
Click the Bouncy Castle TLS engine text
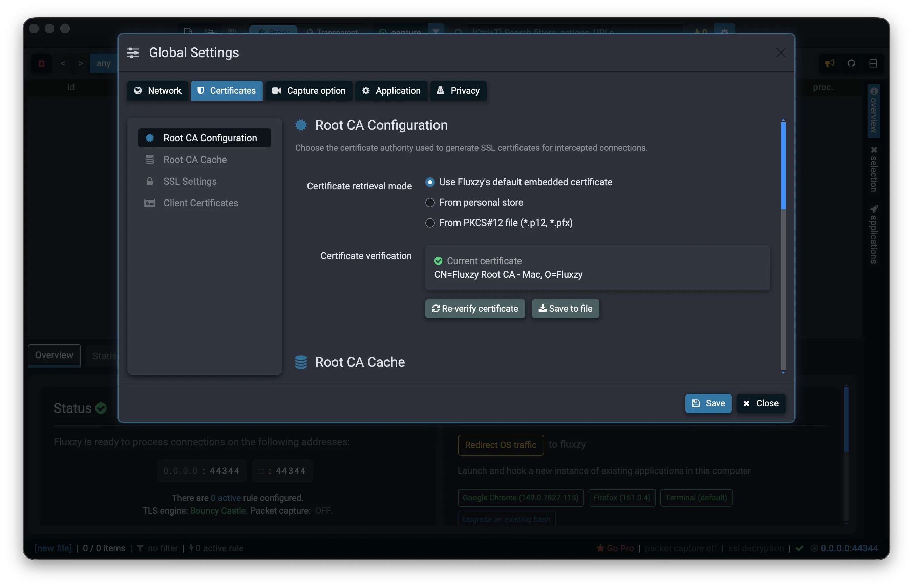click(x=219, y=511)
